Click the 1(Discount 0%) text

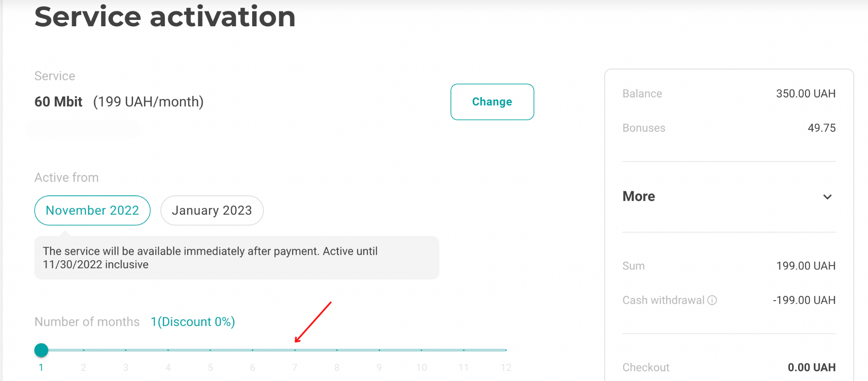tap(193, 322)
